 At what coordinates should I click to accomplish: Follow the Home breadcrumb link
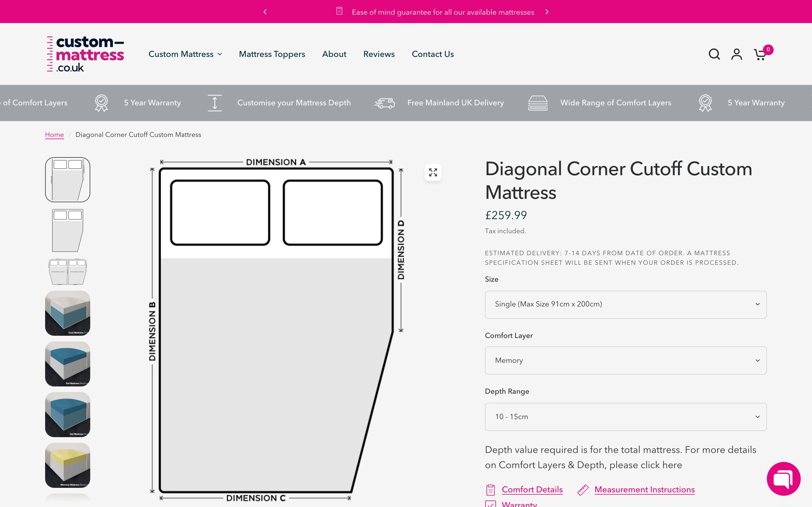pyautogui.click(x=54, y=134)
